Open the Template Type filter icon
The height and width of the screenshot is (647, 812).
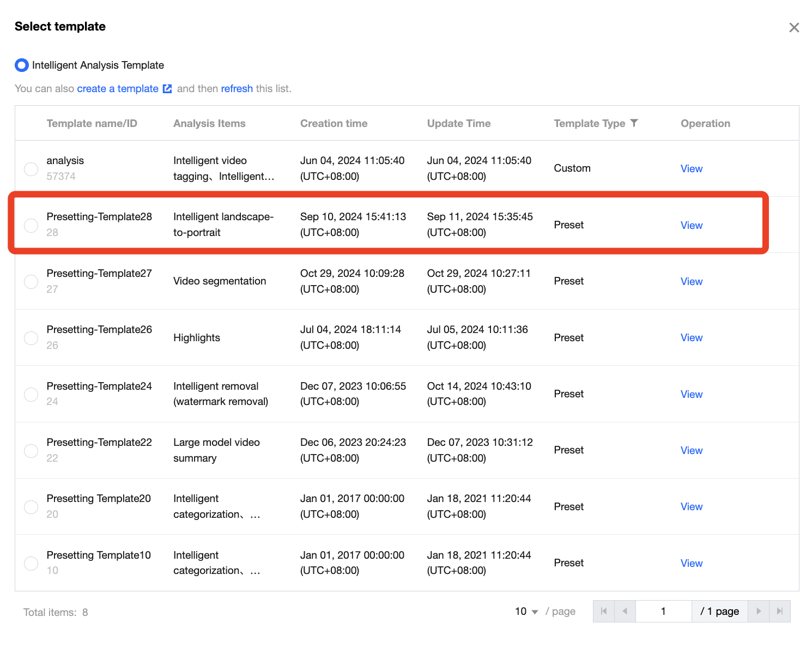634,123
